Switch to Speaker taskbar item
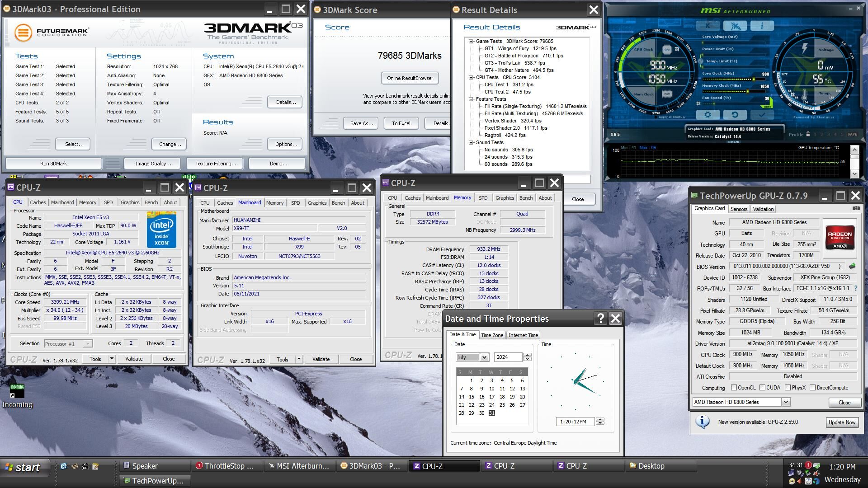 coord(155,466)
